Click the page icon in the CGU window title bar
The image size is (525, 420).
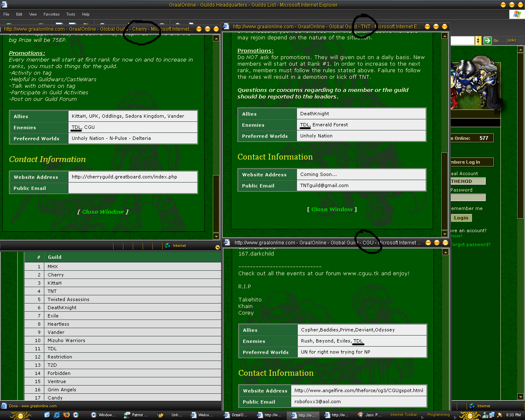click(228, 242)
